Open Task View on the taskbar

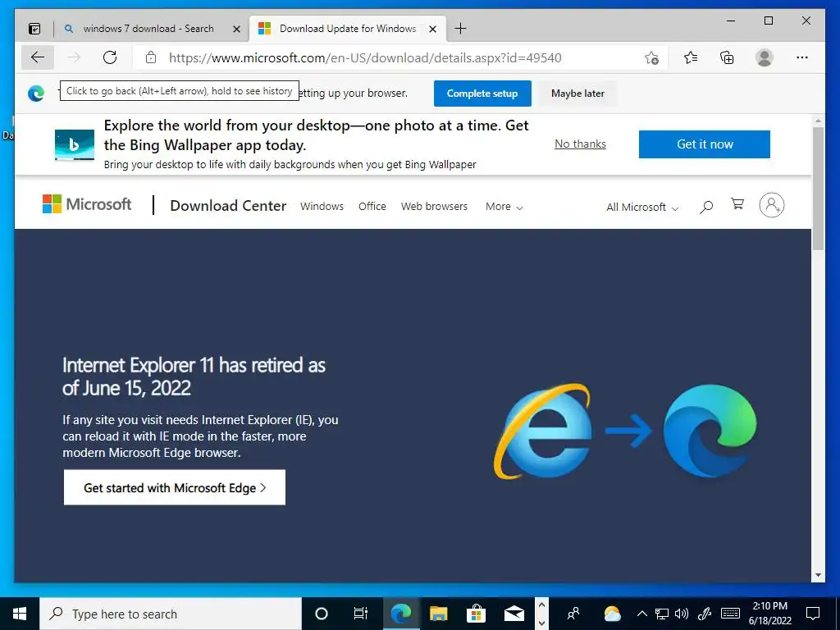coord(361,614)
